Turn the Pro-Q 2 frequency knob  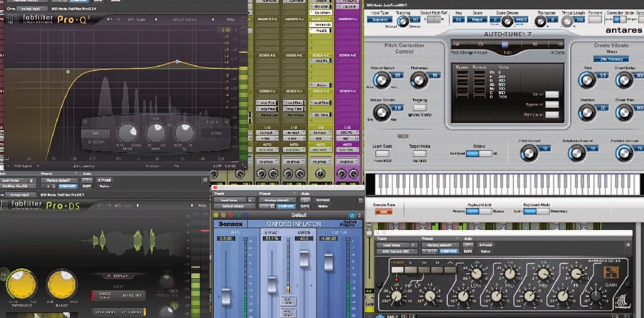[x=127, y=133]
